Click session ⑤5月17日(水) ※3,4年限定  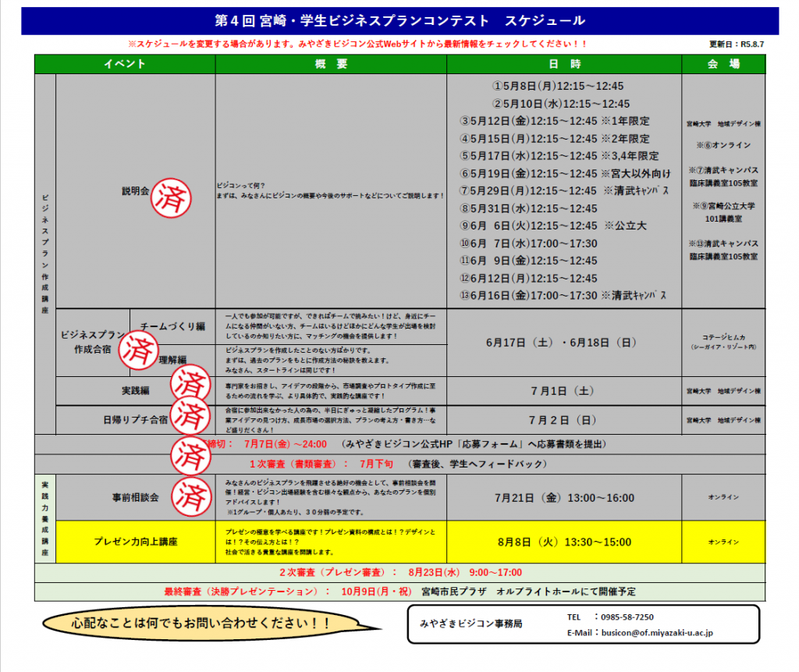(x=559, y=156)
